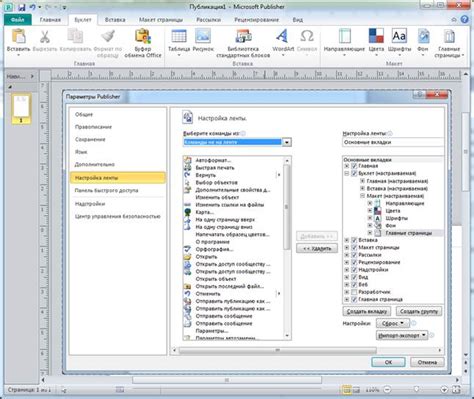Click the Главные страницы icon in ribbon
The height and width of the screenshot is (399, 474).
[x=449, y=37]
